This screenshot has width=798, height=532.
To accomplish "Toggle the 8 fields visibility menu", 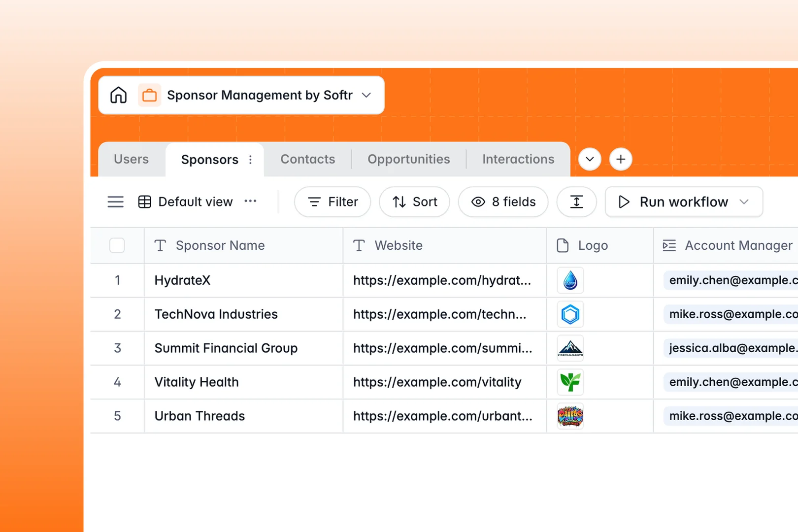I will (503, 202).
